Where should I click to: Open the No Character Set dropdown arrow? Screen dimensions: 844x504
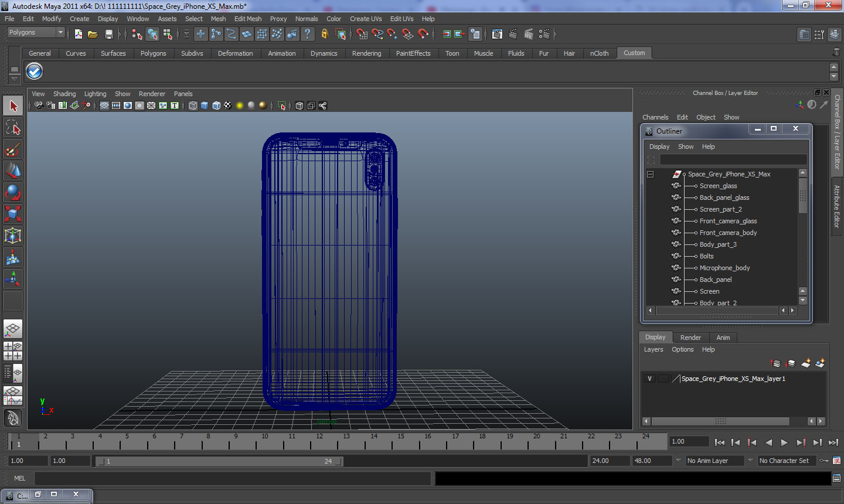[750, 461]
